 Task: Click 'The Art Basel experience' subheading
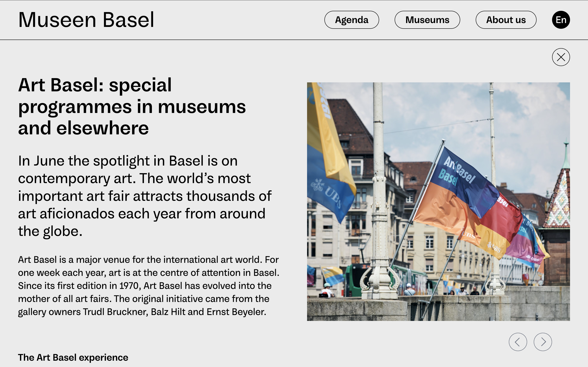coord(73,357)
